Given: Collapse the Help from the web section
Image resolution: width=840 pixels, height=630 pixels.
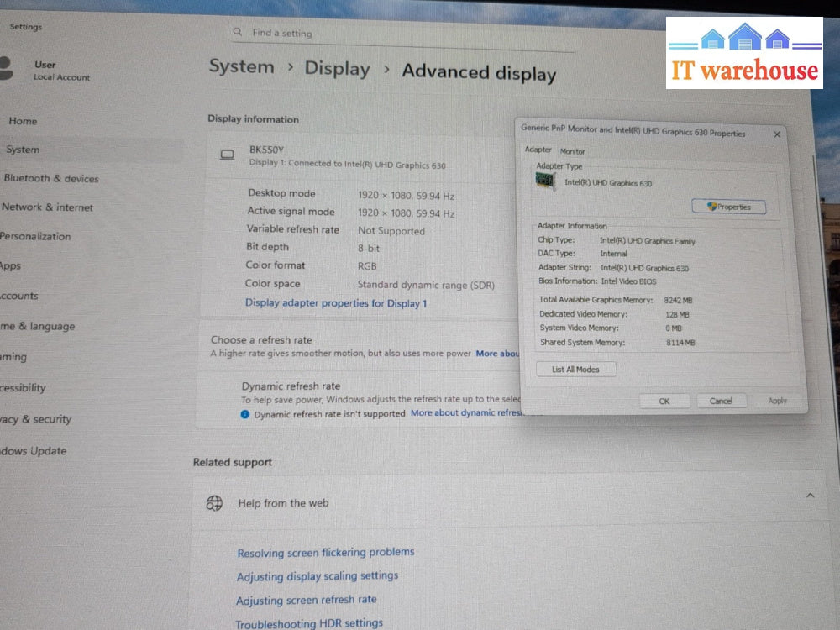Looking at the screenshot, I should 810,496.
